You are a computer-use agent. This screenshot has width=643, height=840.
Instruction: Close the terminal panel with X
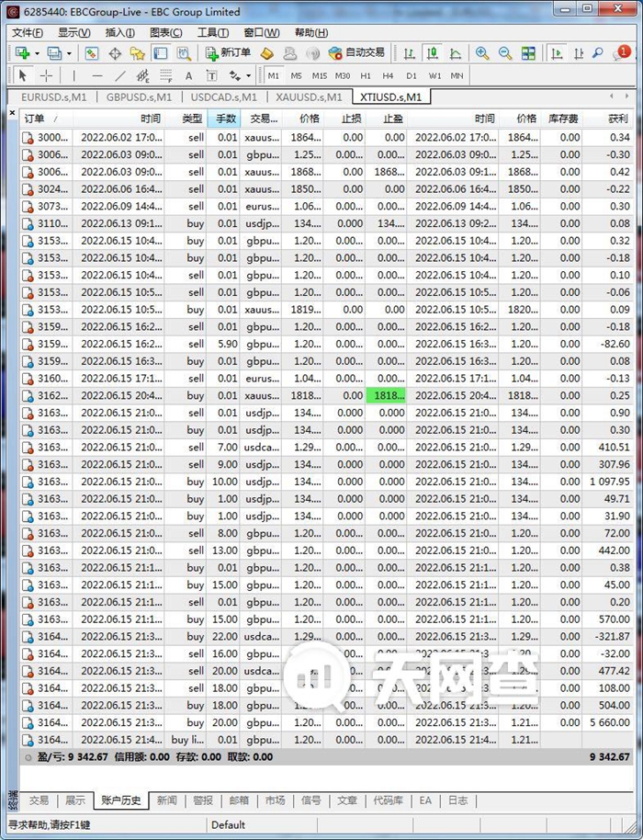[13, 114]
